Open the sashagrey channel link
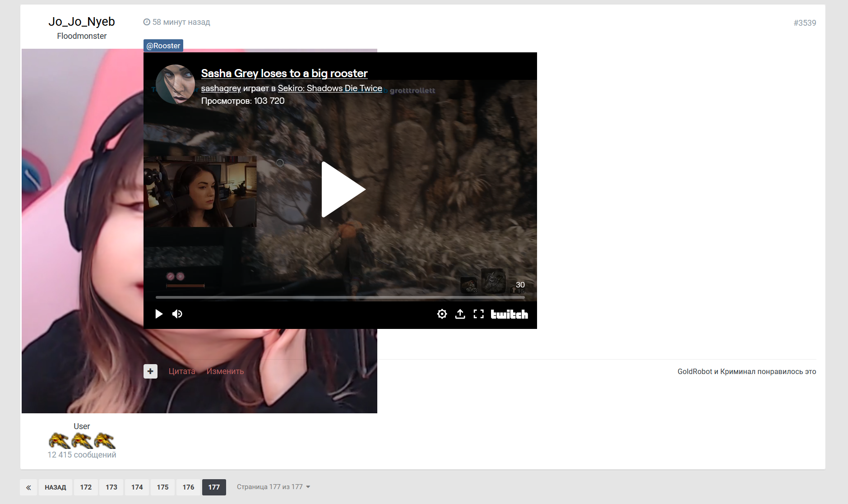The image size is (848, 504). click(x=221, y=88)
